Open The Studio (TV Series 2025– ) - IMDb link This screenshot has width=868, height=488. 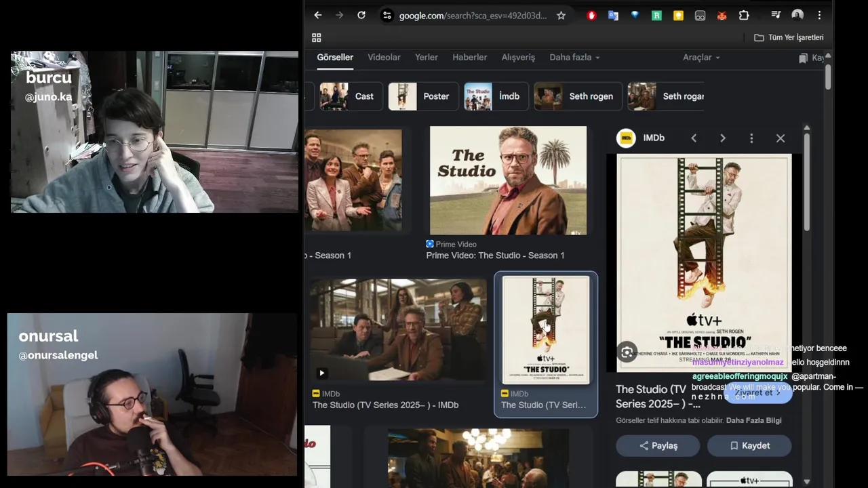pyautogui.click(x=385, y=405)
